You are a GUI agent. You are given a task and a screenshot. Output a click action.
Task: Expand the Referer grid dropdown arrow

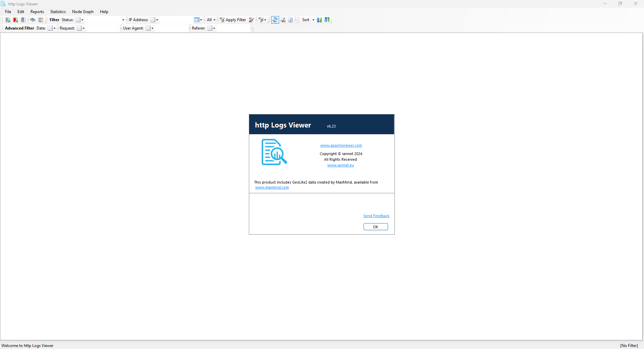coord(214,28)
